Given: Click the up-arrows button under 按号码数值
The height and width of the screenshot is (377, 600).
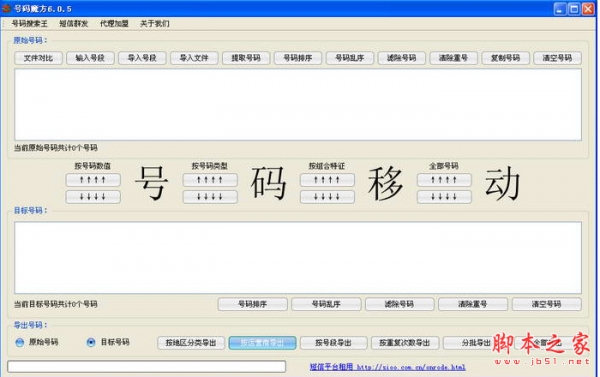Looking at the screenshot, I should click(x=93, y=180).
